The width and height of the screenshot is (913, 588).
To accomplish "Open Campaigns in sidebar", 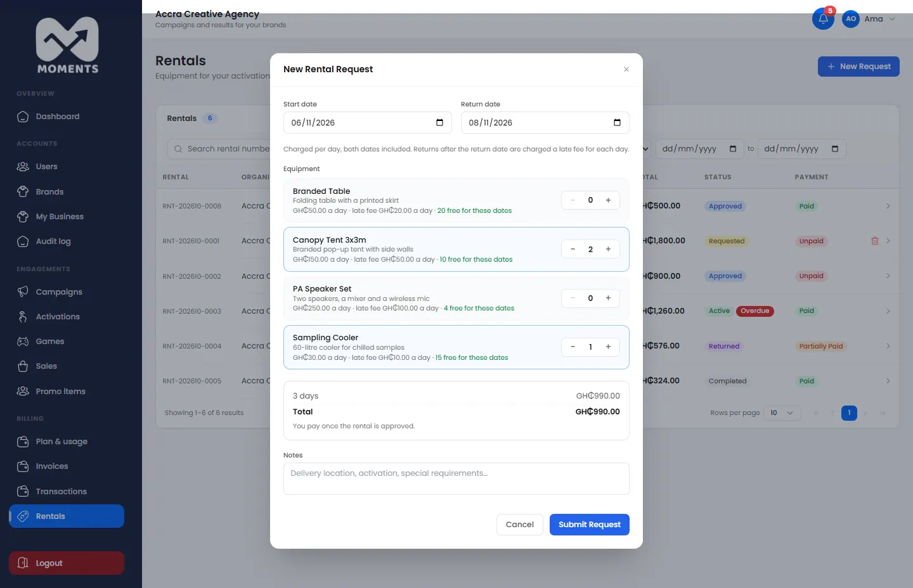I will 67,292.
